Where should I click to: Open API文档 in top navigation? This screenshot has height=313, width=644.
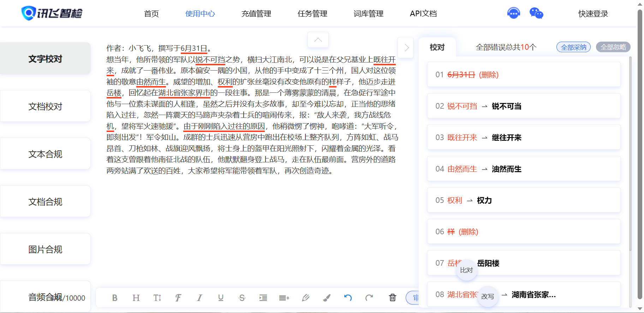[x=423, y=13]
